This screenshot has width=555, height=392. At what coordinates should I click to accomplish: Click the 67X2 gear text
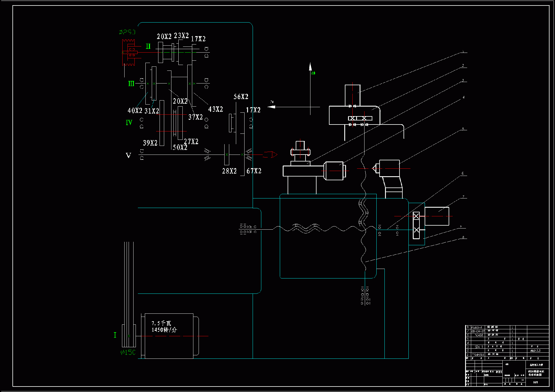coord(254,171)
